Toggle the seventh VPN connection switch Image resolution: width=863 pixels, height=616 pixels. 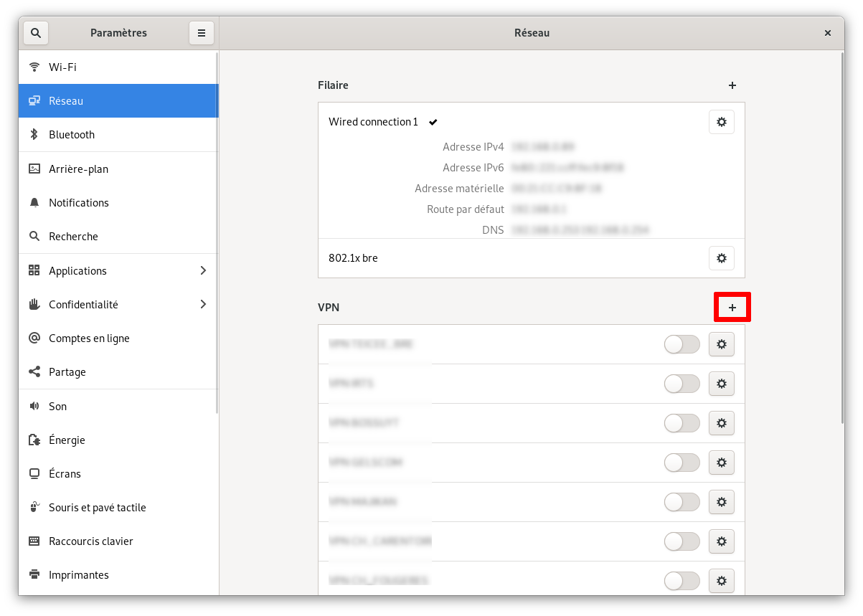(682, 581)
